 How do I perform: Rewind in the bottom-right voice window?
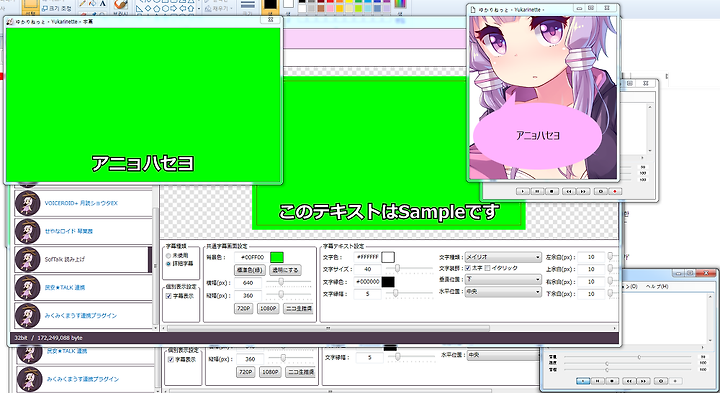(x=629, y=381)
